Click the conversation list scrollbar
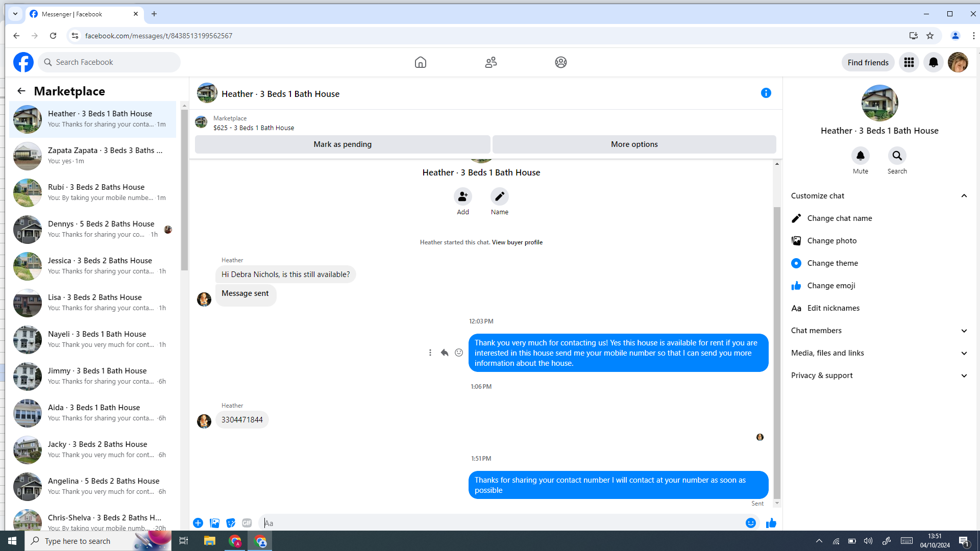The width and height of the screenshot is (980, 551). pos(185,189)
